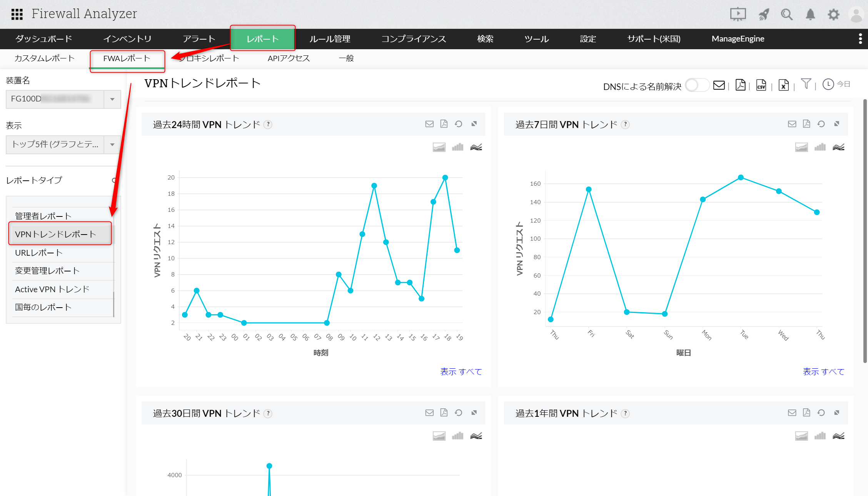Switch 過去24時間 chart to area graph
Viewport: 868px width, 496px height.
439,147
